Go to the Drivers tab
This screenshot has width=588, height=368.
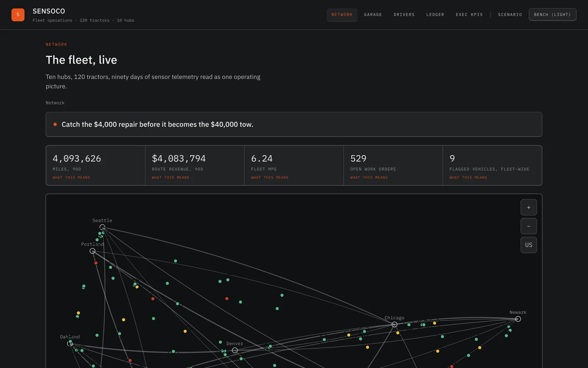point(404,15)
